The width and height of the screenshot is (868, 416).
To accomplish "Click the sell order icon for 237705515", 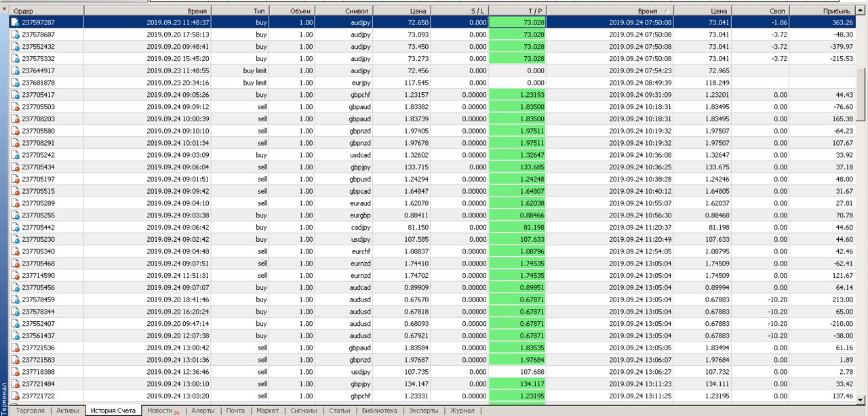I will click(15, 191).
